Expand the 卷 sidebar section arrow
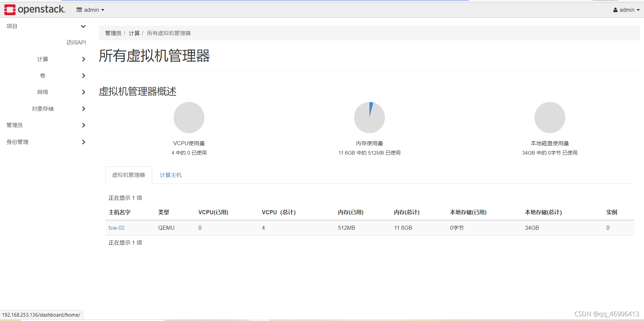This screenshot has width=644, height=321. (83, 75)
